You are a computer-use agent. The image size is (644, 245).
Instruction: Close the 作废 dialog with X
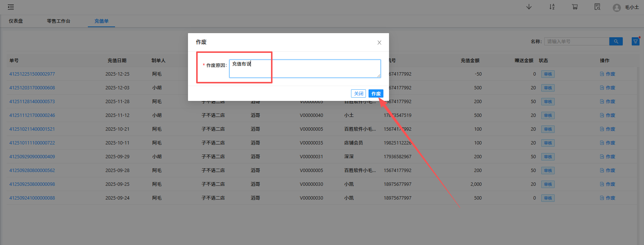click(379, 42)
